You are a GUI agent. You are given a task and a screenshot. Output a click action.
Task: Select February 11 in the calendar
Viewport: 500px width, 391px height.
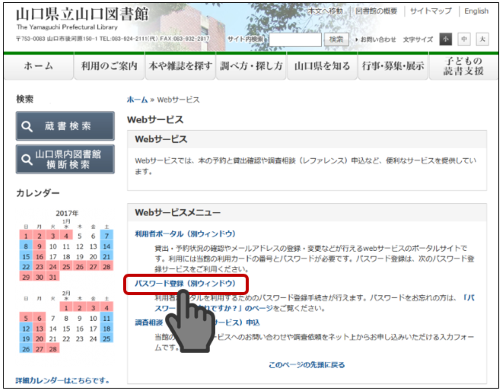click(107, 318)
